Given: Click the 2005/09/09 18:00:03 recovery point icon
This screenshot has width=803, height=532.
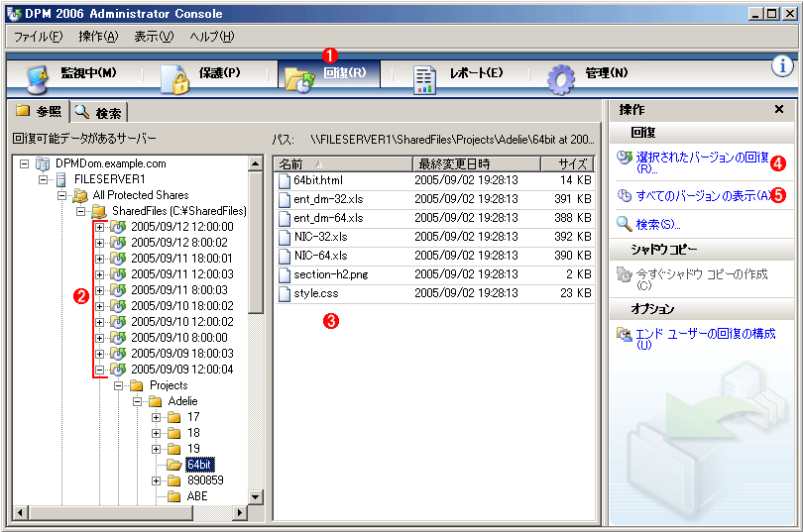Looking at the screenshot, I should 118,354.
